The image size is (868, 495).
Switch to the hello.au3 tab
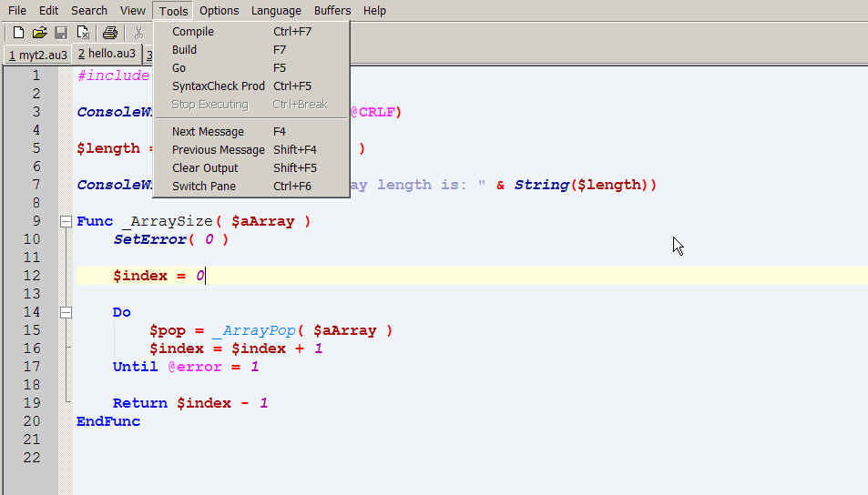tap(107, 54)
